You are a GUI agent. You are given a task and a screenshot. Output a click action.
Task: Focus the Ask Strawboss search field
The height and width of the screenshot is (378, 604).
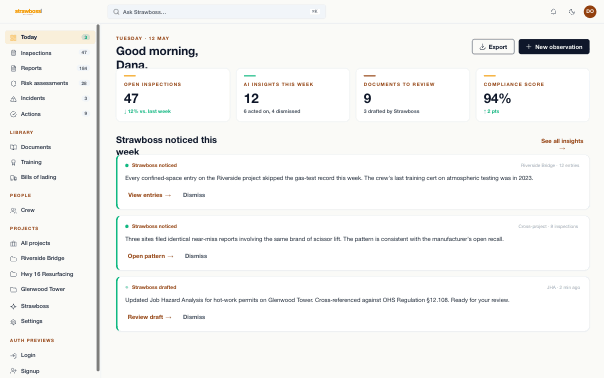[216, 12]
